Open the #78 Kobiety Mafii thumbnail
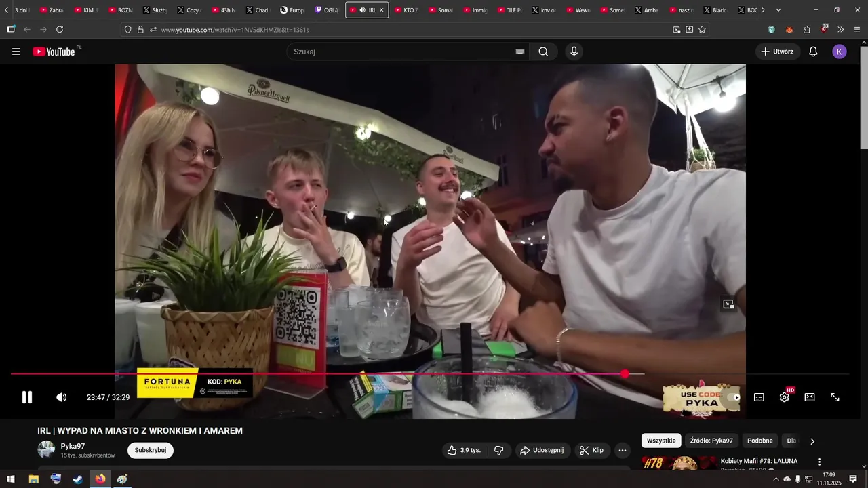This screenshot has height=488, width=868. [x=678, y=462]
